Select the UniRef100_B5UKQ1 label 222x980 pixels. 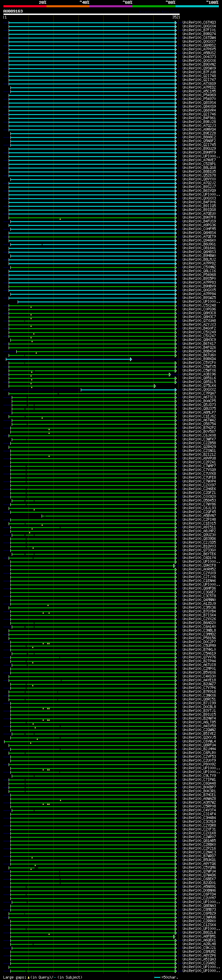pyautogui.click(x=199, y=860)
